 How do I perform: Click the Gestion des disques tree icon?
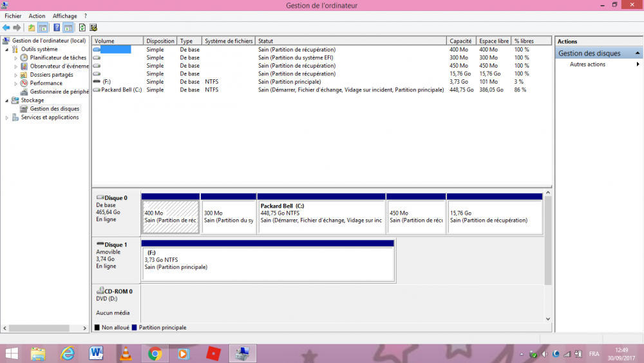(24, 108)
